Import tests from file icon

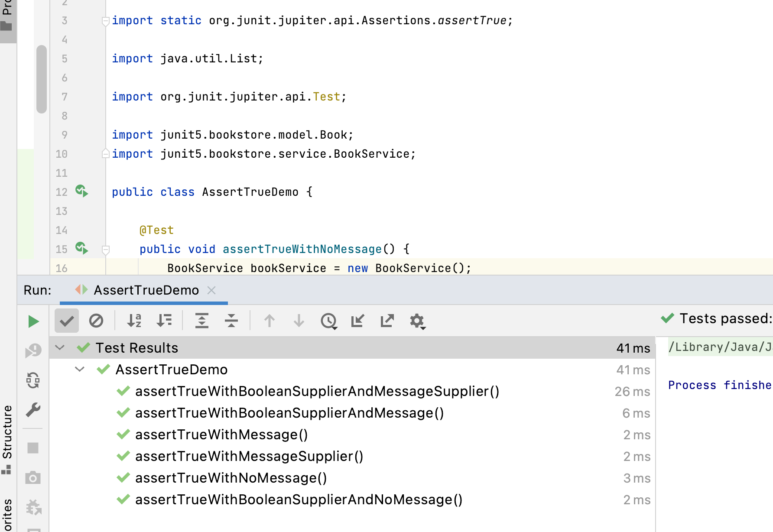pos(357,321)
